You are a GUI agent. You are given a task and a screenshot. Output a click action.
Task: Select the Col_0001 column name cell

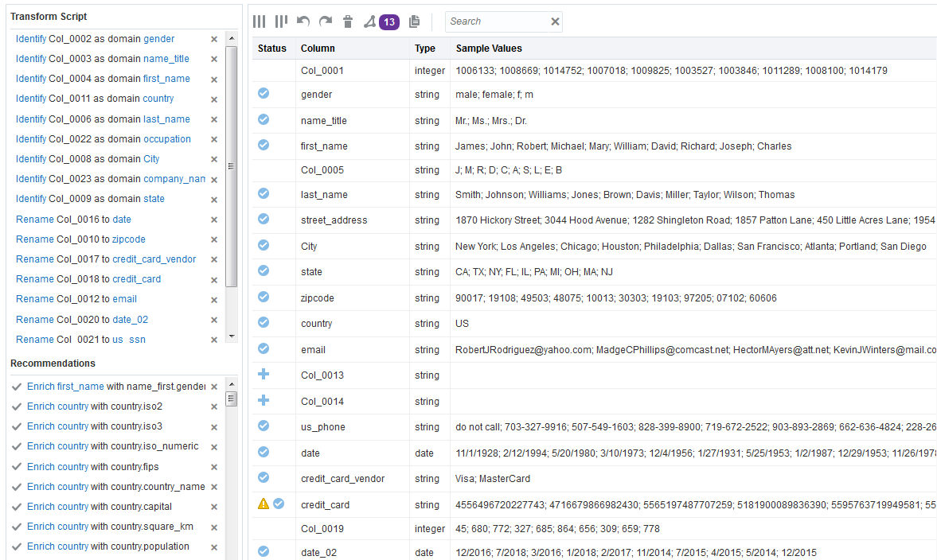[322, 71]
